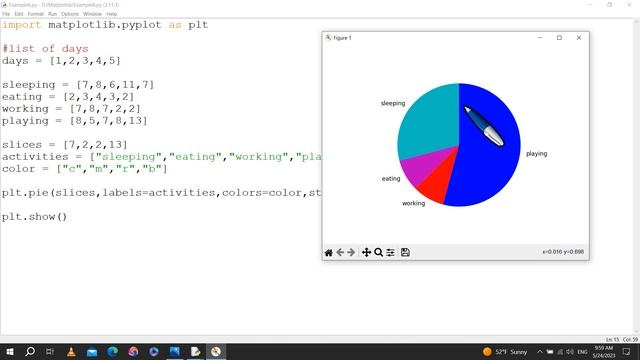Open Configure subplots settings

pos(391,253)
